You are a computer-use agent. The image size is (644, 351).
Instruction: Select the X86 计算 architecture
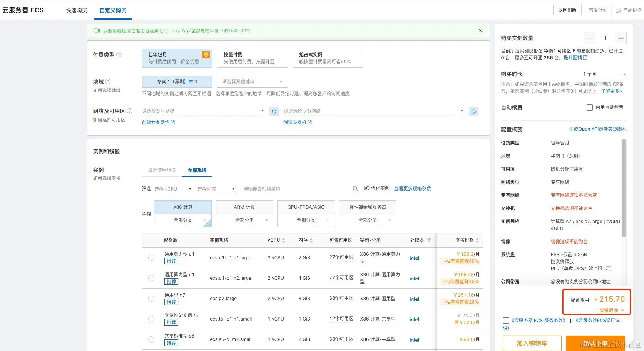coord(183,207)
